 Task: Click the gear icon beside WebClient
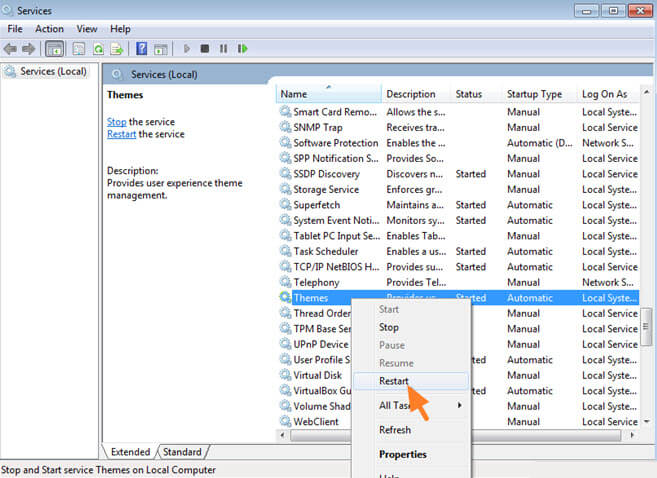[x=285, y=421]
